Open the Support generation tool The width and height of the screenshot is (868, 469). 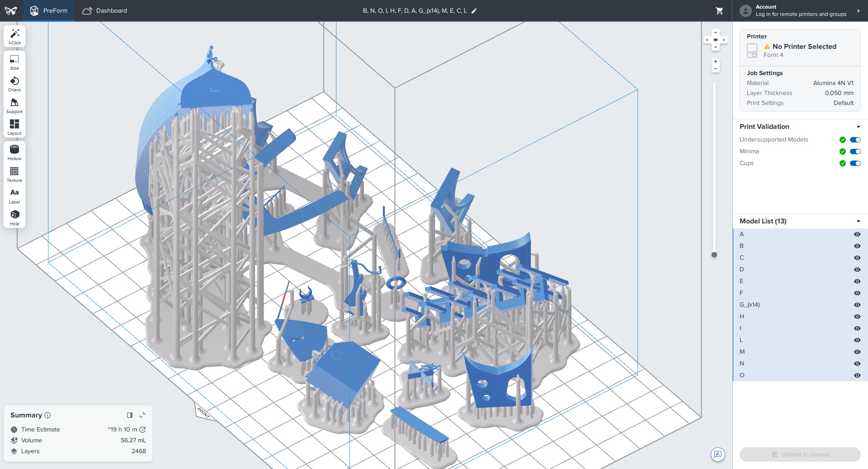14,105
